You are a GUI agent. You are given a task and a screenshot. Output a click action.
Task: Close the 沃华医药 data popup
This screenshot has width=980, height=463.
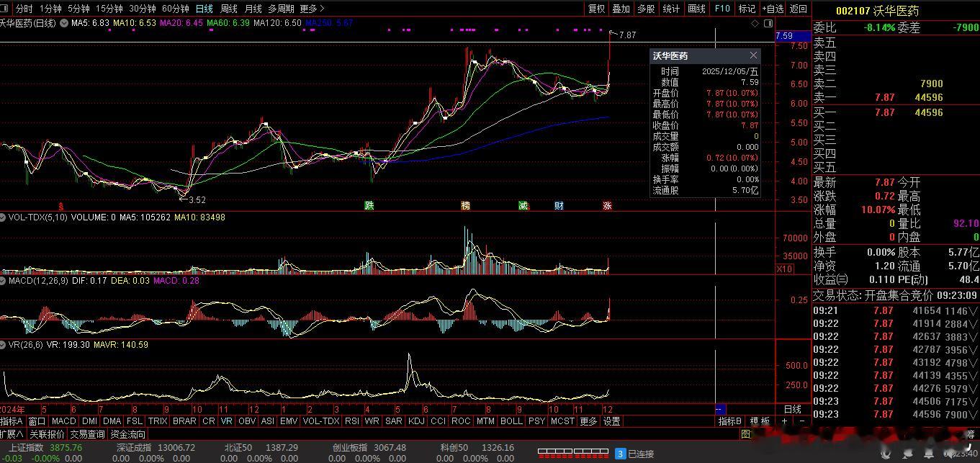753,55
